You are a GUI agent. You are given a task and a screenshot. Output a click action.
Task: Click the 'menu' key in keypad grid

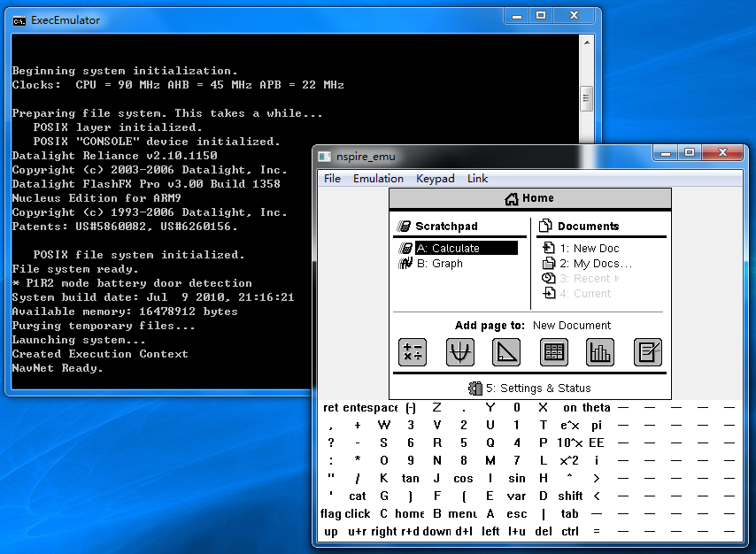tap(463, 514)
